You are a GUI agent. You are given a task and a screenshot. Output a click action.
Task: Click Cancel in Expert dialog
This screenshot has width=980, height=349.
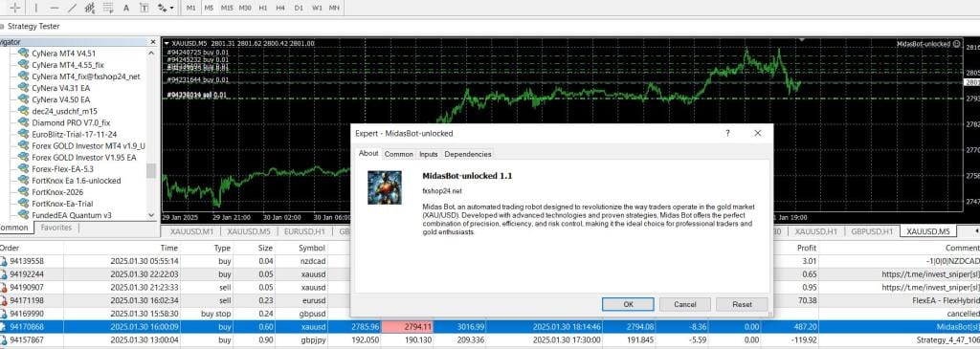685,304
